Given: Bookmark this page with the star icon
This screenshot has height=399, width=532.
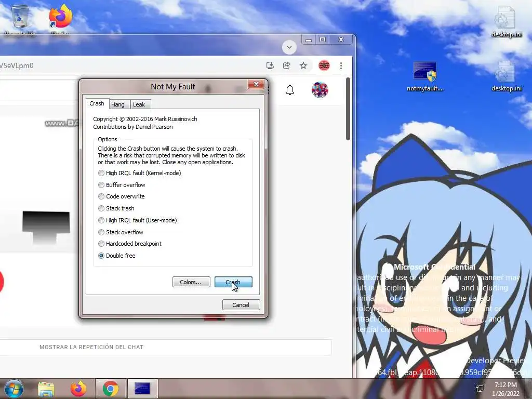Looking at the screenshot, I should (x=303, y=65).
